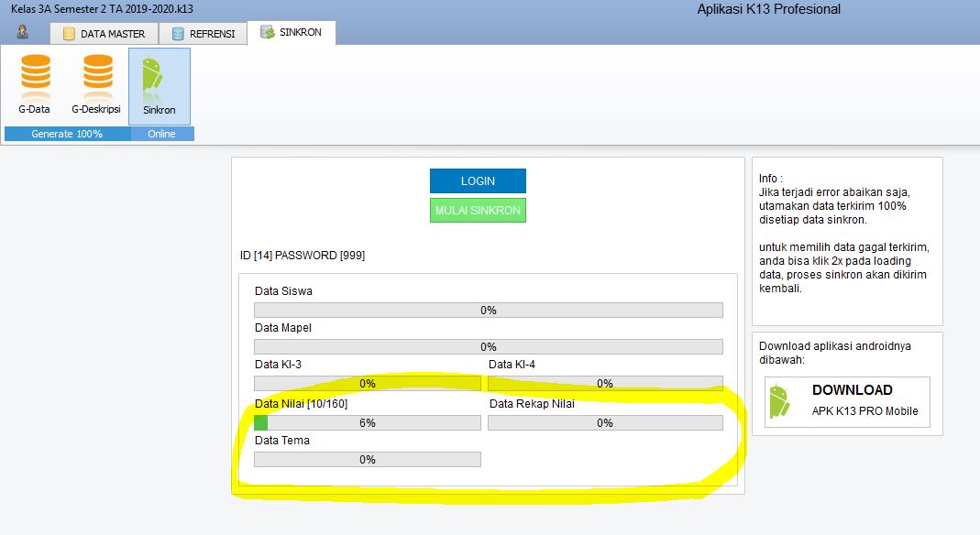Click the Data Nilai 6% progress bar
This screenshot has height=535, width=980.
tap(367, 423)
